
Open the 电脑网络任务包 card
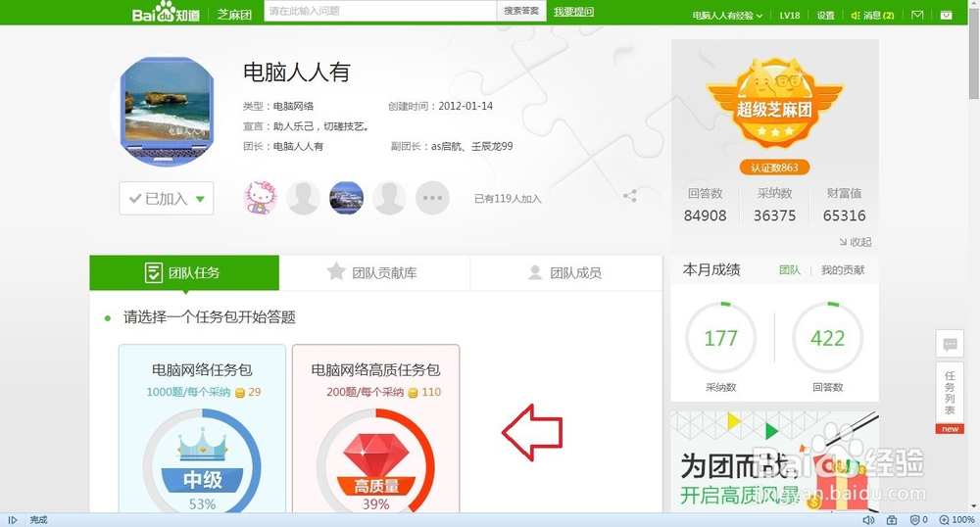pyautogui.click(x=203, y=429)
